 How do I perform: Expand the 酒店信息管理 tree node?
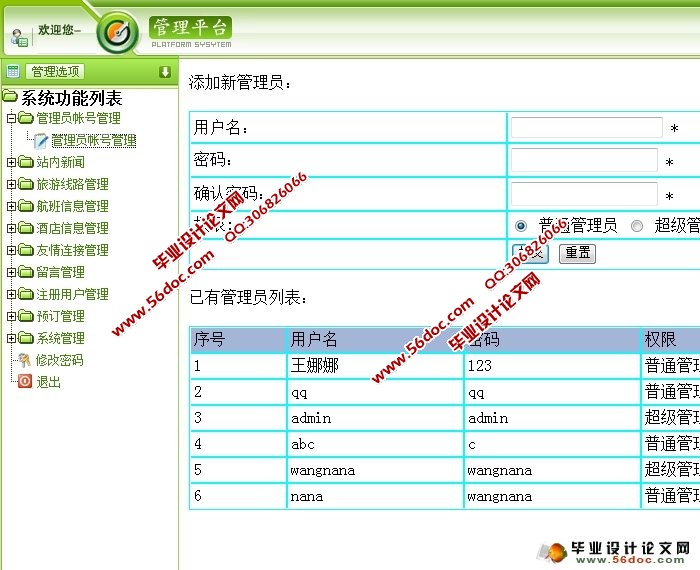point(12,228)
